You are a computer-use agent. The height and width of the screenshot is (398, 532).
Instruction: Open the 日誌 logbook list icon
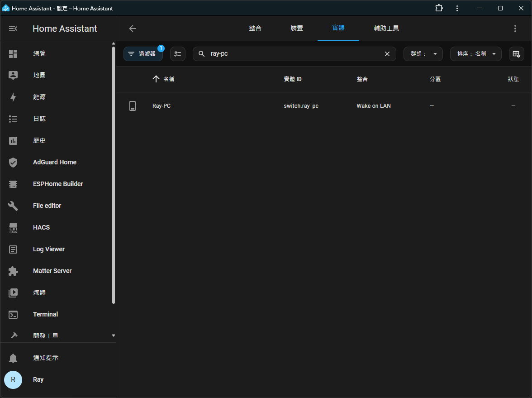[13, 119]
